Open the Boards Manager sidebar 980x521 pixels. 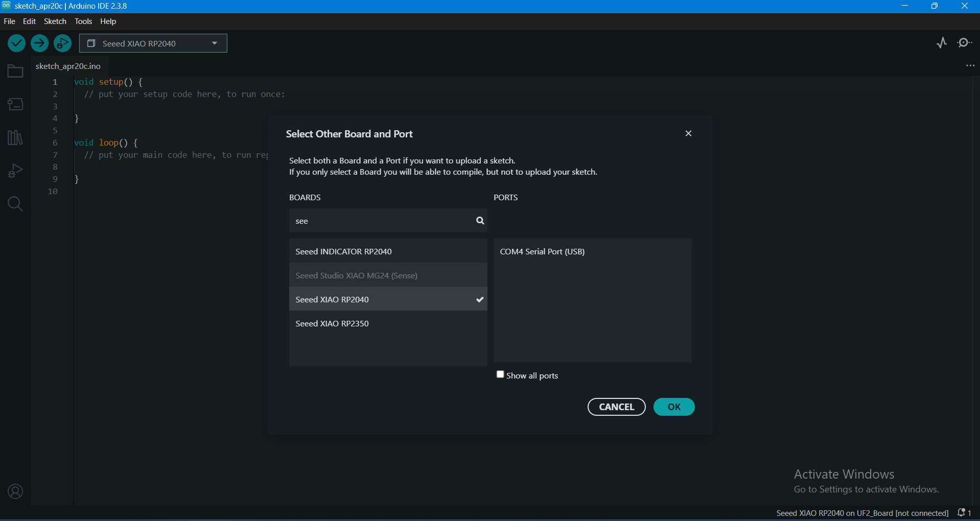(x=15, y=104)
